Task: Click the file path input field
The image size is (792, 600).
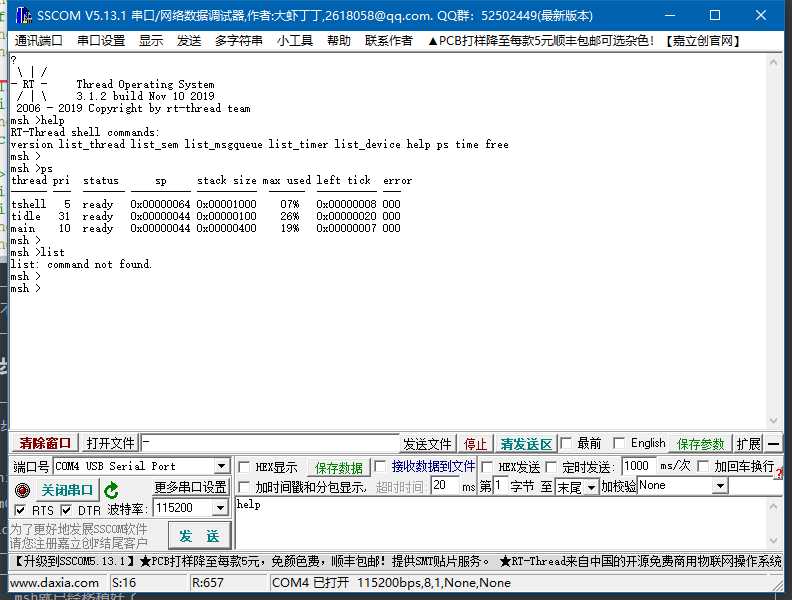Action: (270, 443)
